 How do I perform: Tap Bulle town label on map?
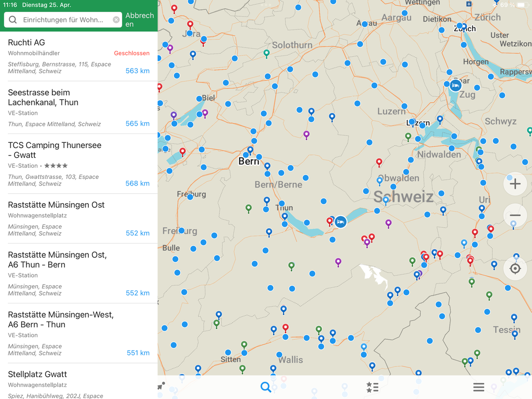tap(171, 248)
